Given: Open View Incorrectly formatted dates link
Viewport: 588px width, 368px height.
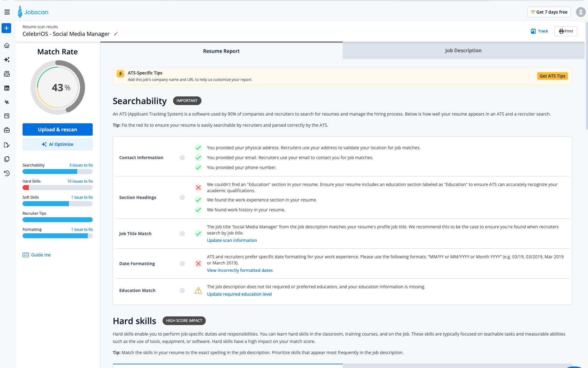Looking at the screenshot, I should pyautogui.click(x=240, y=270).
